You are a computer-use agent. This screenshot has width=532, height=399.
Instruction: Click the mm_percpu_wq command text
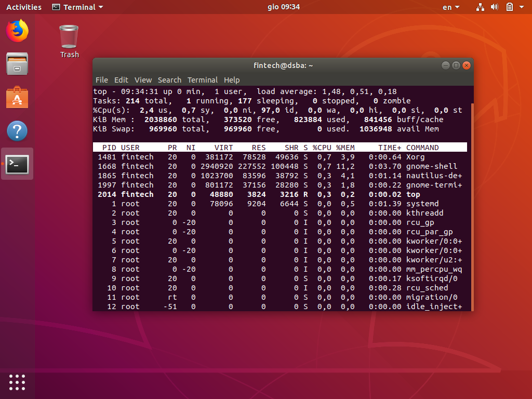click(434, 269)
